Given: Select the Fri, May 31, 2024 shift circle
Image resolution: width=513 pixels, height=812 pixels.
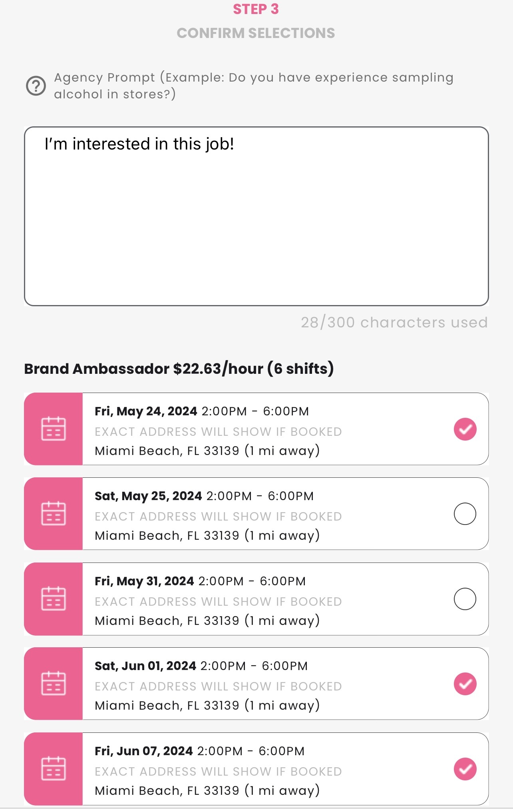Looking at the screenshot, I should pos(465,599).
